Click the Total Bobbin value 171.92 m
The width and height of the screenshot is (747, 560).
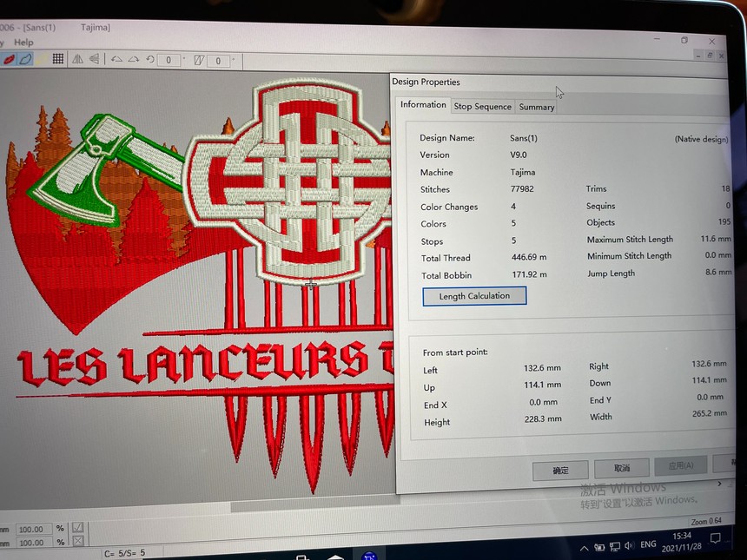pos(529,274)
